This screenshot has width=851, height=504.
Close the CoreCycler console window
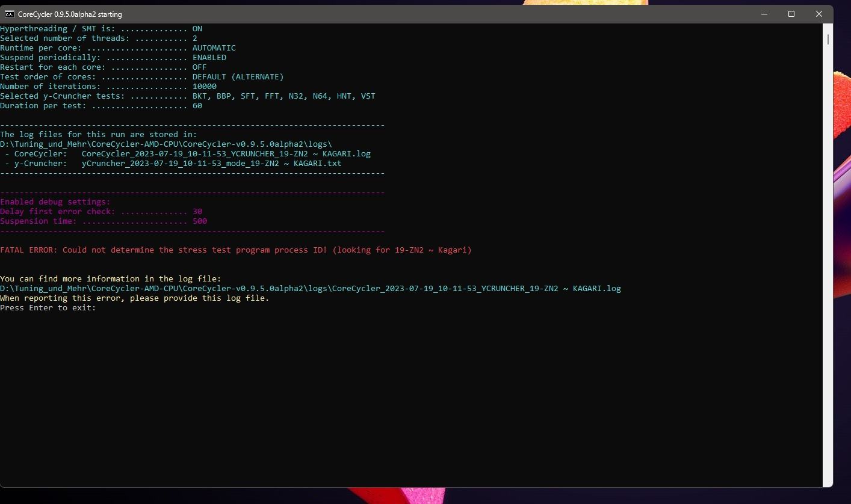[x=819, y=14]
